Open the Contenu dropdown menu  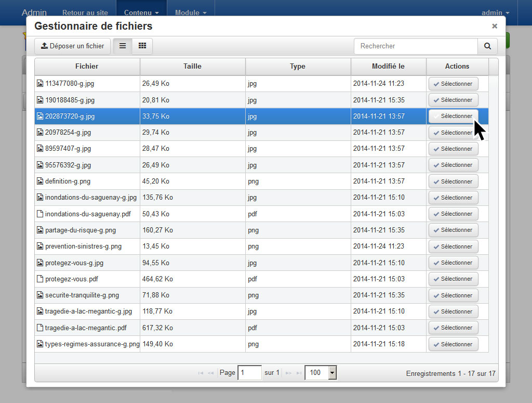(x=141, y=12)
